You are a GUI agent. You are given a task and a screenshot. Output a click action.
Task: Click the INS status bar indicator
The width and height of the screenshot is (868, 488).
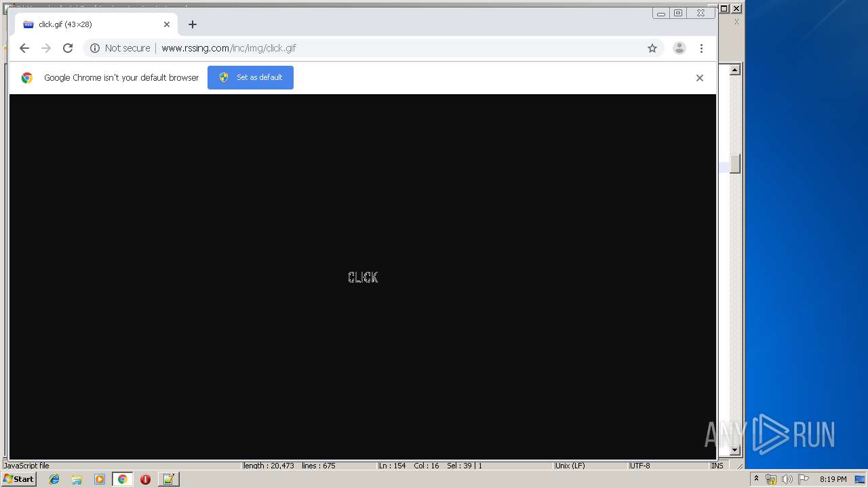coord(717,466)
